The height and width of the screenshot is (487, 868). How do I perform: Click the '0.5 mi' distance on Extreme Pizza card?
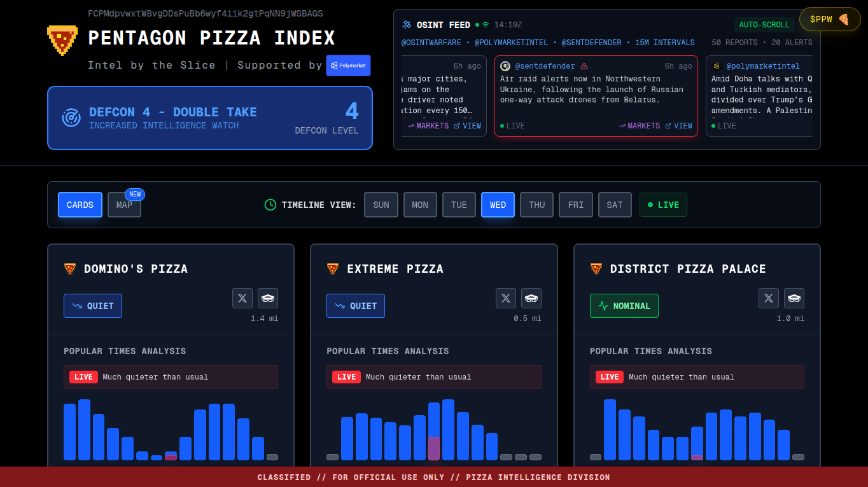(x=528, y=319)
